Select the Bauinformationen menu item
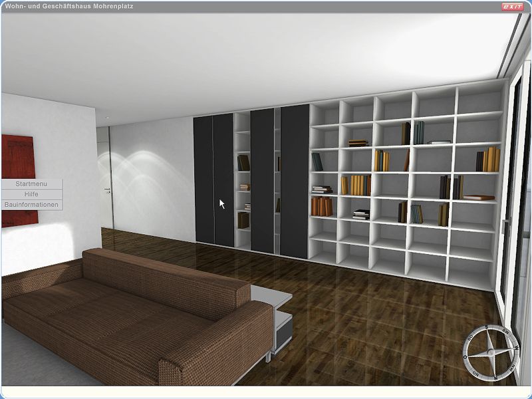 pyautogui.click(x=31, y=205)
